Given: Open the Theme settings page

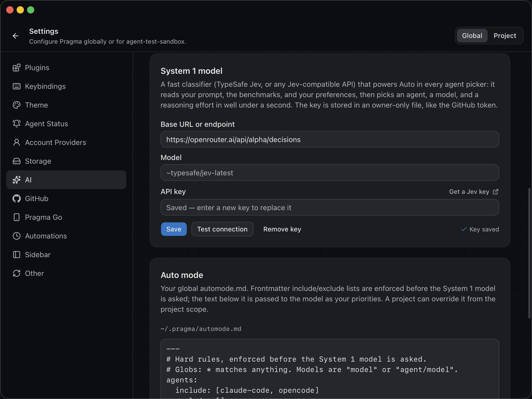Looking at the screenshot, I should tap(66, 105).
